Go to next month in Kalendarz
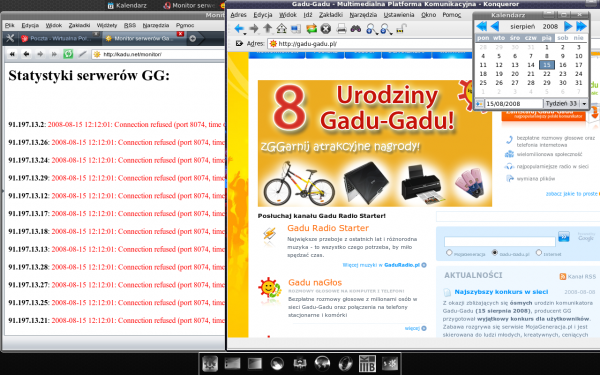600x375 pixels. 568,26
